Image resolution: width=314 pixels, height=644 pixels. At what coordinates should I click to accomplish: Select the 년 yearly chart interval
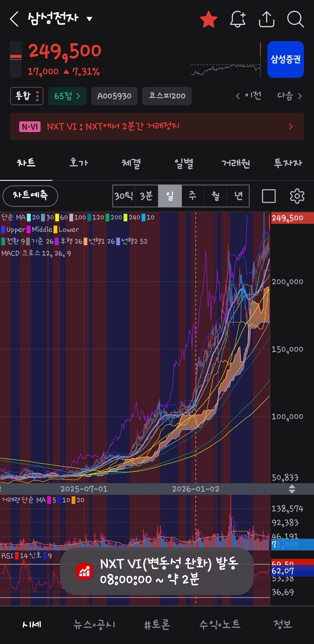(x=238, y=196)
